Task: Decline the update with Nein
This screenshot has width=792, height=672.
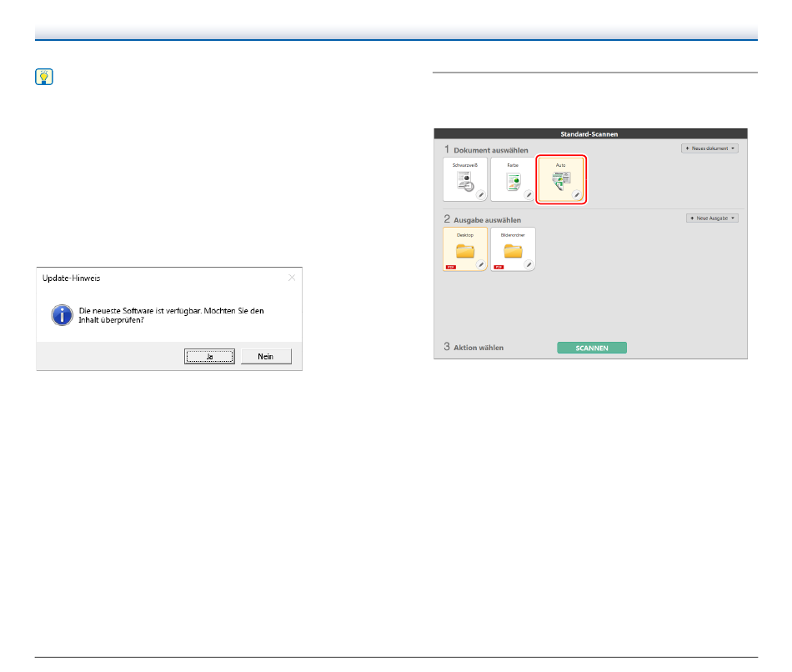Action: coord(266,356)
